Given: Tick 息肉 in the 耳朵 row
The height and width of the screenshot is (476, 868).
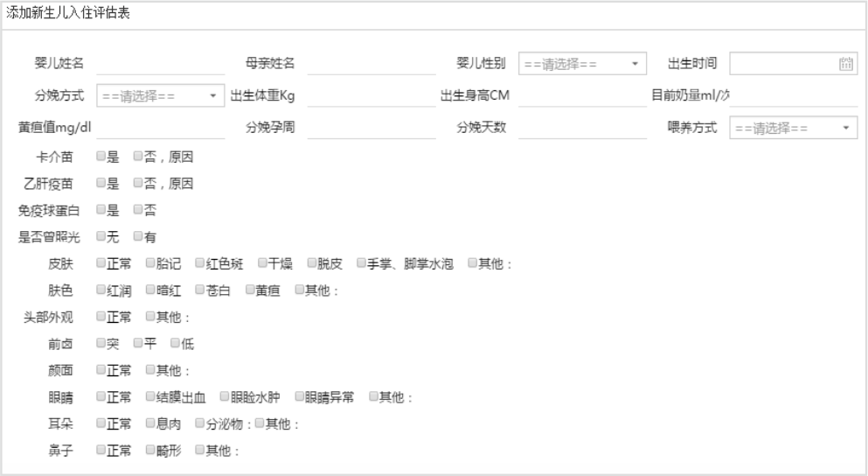Looking at the screenshot, I should 150,423.
